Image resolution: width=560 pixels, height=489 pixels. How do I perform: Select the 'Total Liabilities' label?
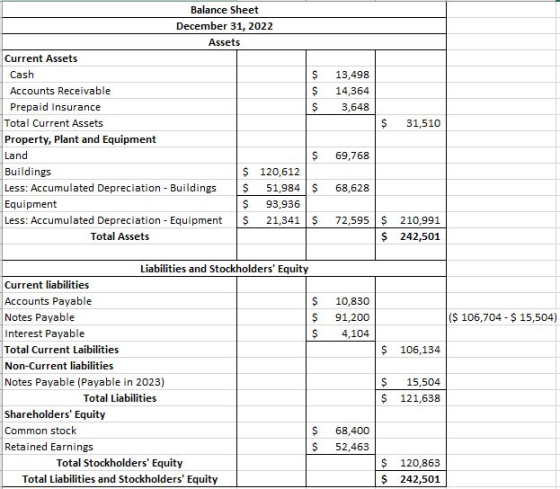click(120, 398)
